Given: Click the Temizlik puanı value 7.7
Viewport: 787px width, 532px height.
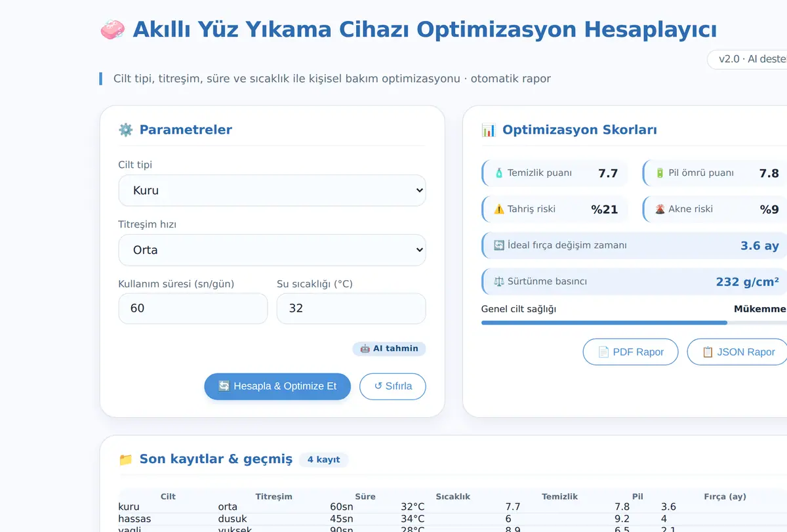Looking at the screenshot, I should 608,173.
